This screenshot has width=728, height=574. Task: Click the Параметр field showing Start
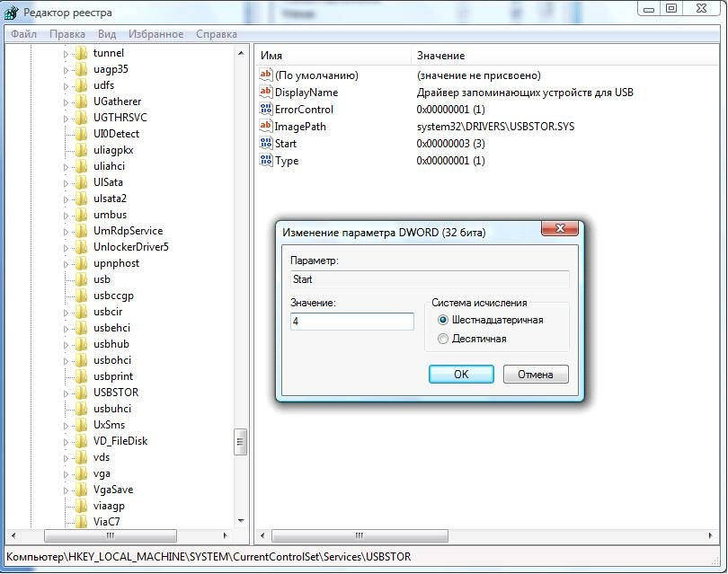430,279
